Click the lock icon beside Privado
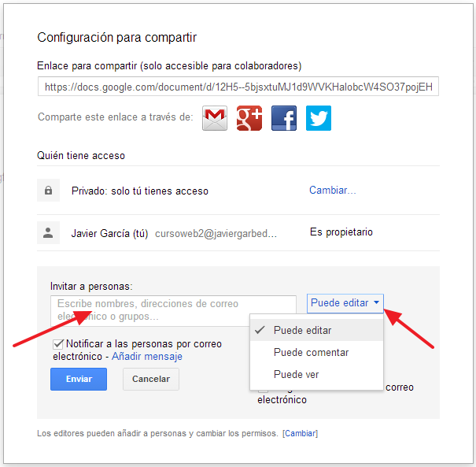Screen dimensions: 476x467 (48, 191)
